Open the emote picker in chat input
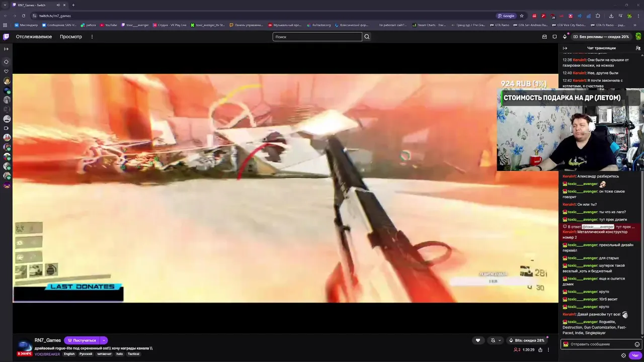Screen dimensions: 644x362 [637, 344]
